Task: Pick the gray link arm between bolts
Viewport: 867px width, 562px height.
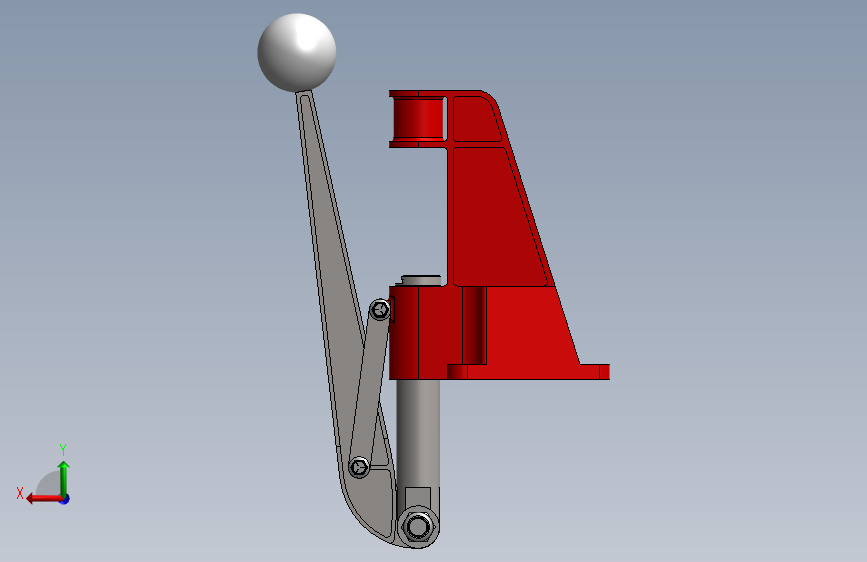Action: point(370,388)
